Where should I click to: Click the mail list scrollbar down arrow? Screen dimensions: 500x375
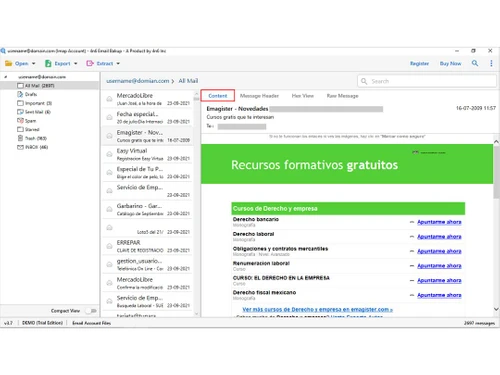click(x=196, y=314)
